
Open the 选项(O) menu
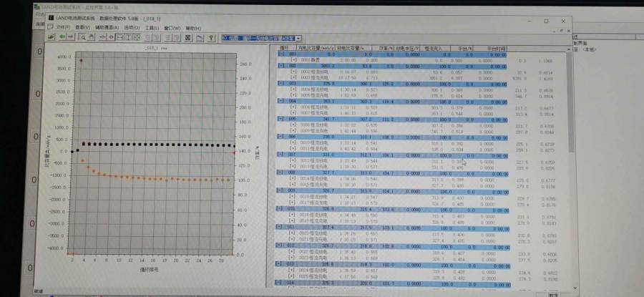pyautogui.click(x=132, y=28)
